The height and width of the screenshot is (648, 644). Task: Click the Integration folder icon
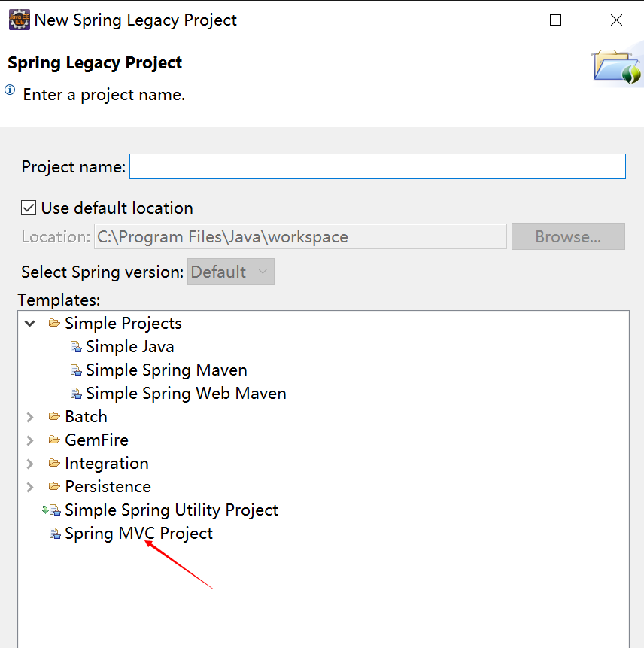[54, 463]
